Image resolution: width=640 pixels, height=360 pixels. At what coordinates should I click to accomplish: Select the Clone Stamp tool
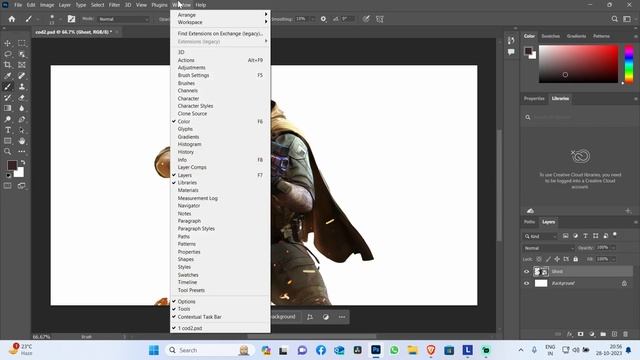point(22,87)
